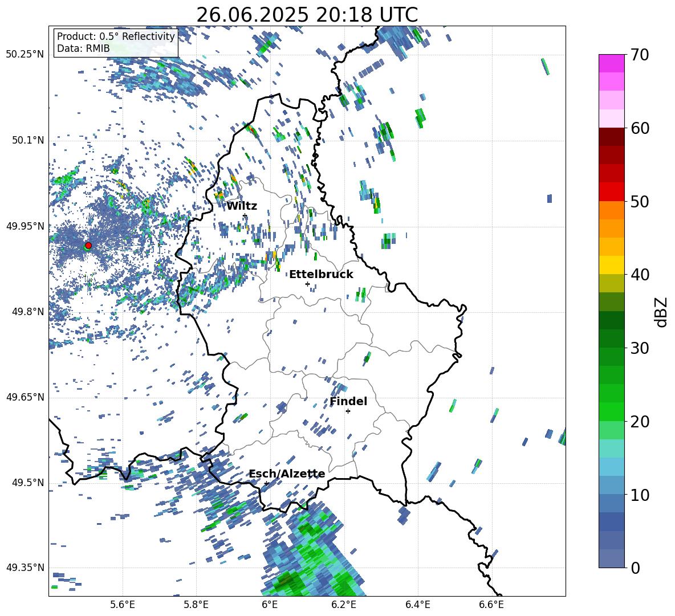Click the magenta top colorbar swatch

click(612, 63)
